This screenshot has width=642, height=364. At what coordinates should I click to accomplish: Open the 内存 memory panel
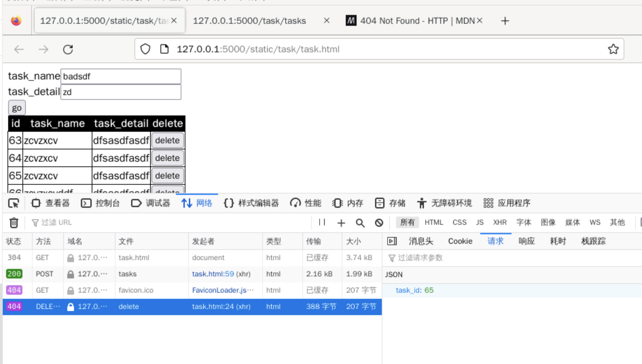coord(348,203)
